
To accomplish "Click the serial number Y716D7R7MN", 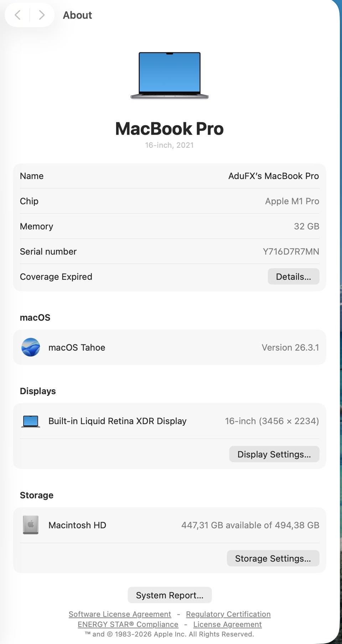I will [x=291, y=252].
